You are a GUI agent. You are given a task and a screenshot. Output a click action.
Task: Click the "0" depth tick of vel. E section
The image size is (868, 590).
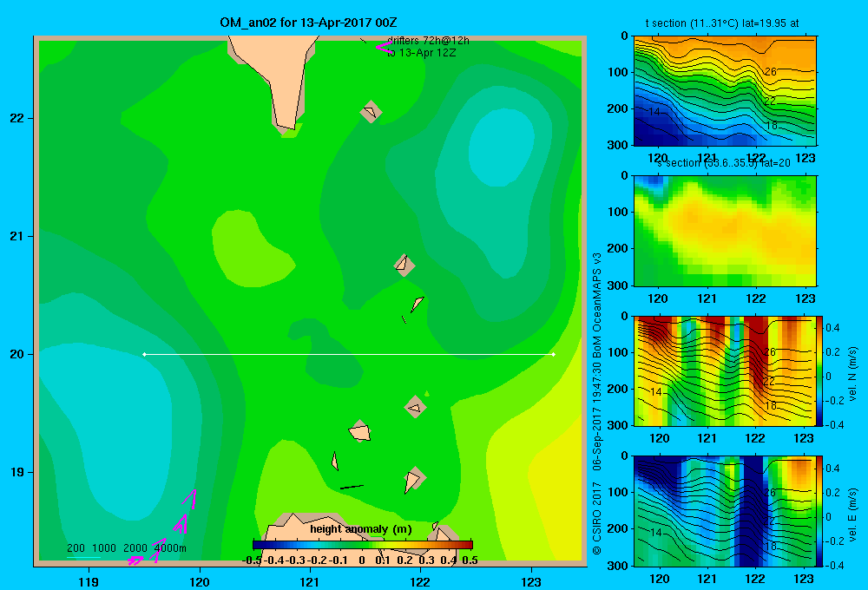coord(624,456)
